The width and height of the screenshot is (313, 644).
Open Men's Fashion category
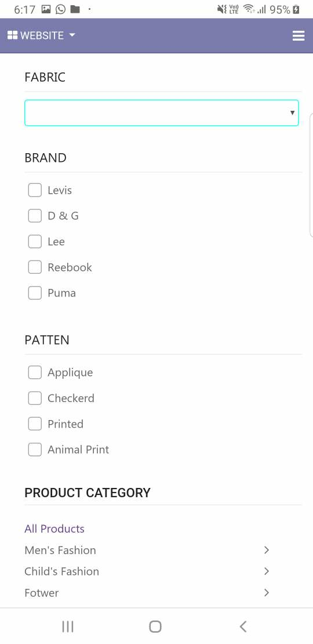tap(60, 550)
